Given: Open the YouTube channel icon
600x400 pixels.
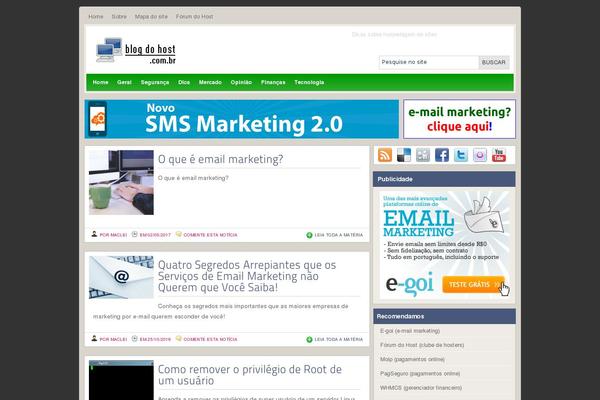Looking at the screenshot, I should point(499,155).
